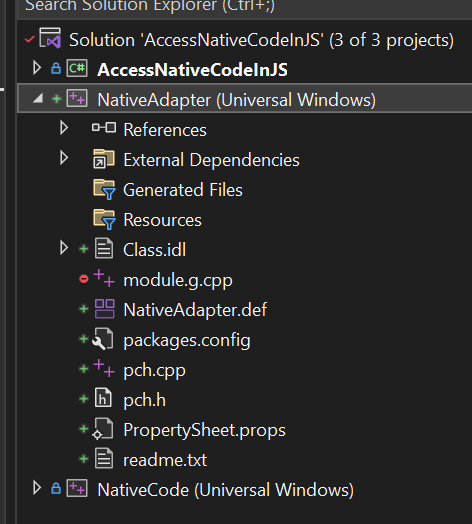The width and height of the screenshot is (472, 524).
Task: Click the C++ project icon beside NativeAdapter
Action: pyautogui.click(x=77, y=98)
